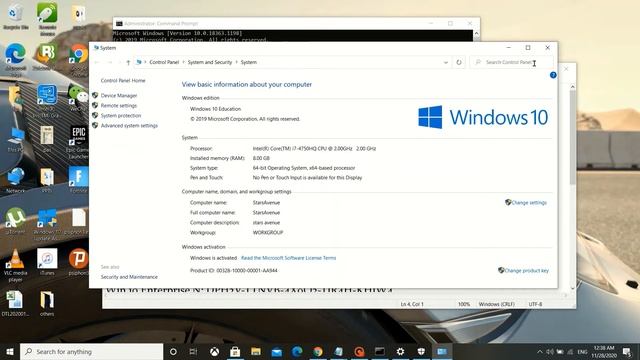Show hidden system tray icons
The width and height of the screenshot is (640, 360).
click(x=540, y=351)
